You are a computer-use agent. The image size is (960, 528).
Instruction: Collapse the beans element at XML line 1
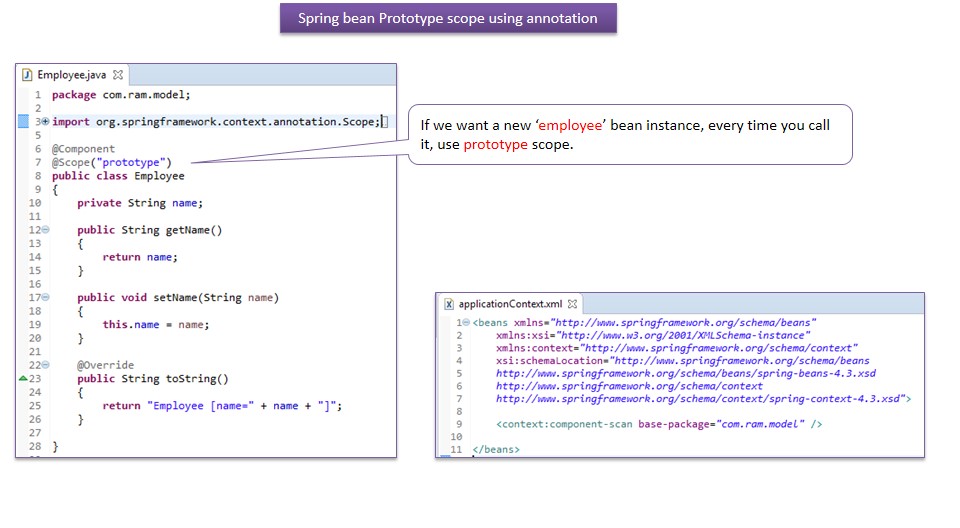466,322
